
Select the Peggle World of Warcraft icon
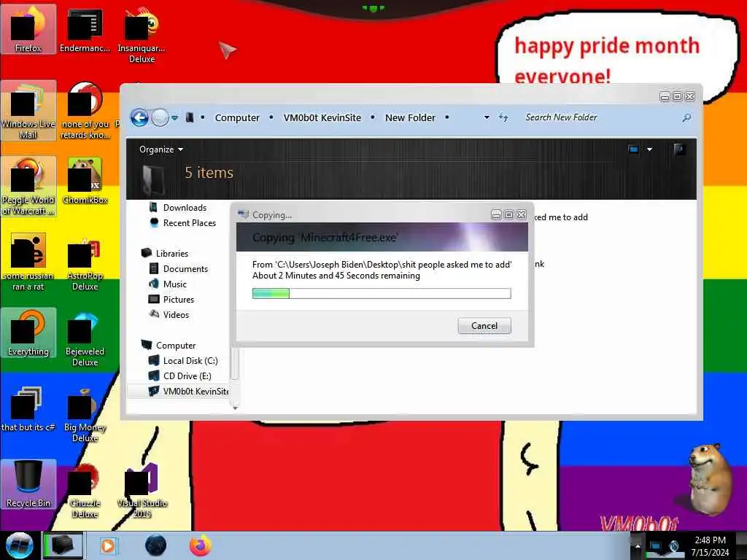click(x=28, y=186)
